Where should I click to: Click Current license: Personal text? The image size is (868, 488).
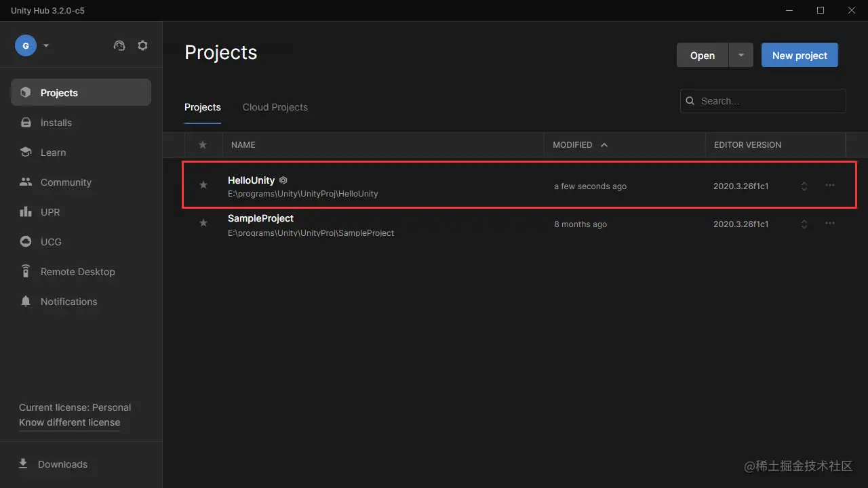tap(75, 407)
